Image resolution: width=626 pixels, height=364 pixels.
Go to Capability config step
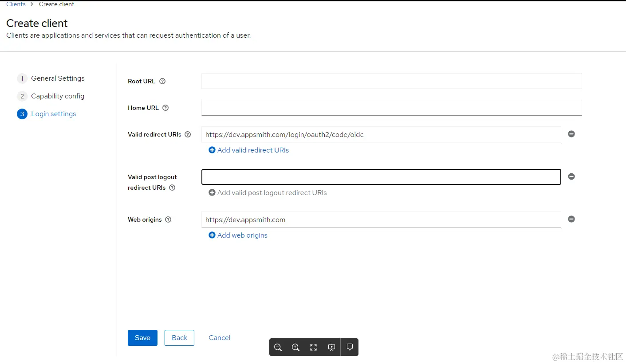(x=57, y=96)
